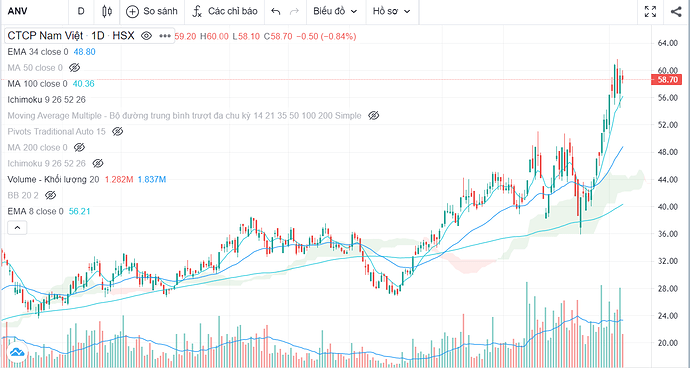Show the BB 20 2 indicator

[x=51, y=195]
